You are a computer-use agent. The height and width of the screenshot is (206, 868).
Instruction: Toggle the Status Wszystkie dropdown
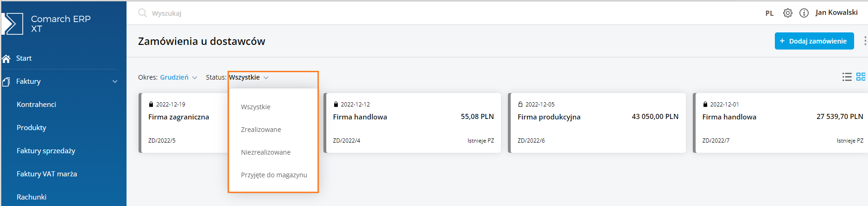coord(248,77)
